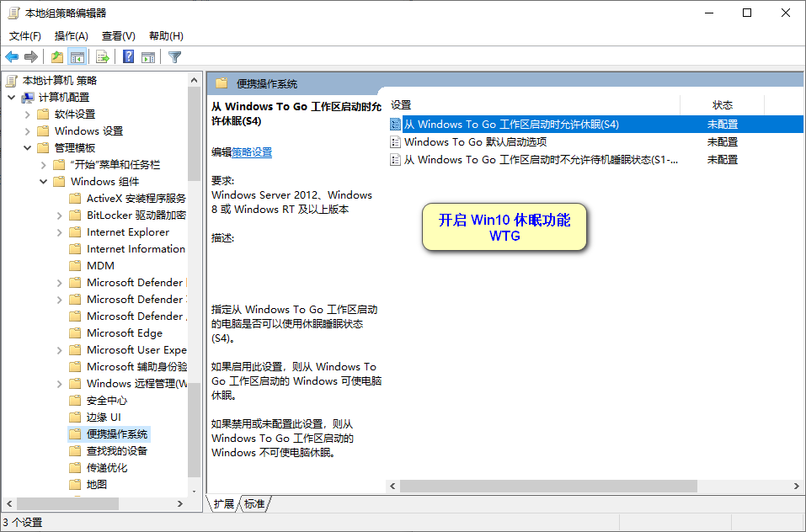
Task: Open the 操作(A) menu
Action: pyautogui.click(x=72, y=36)
